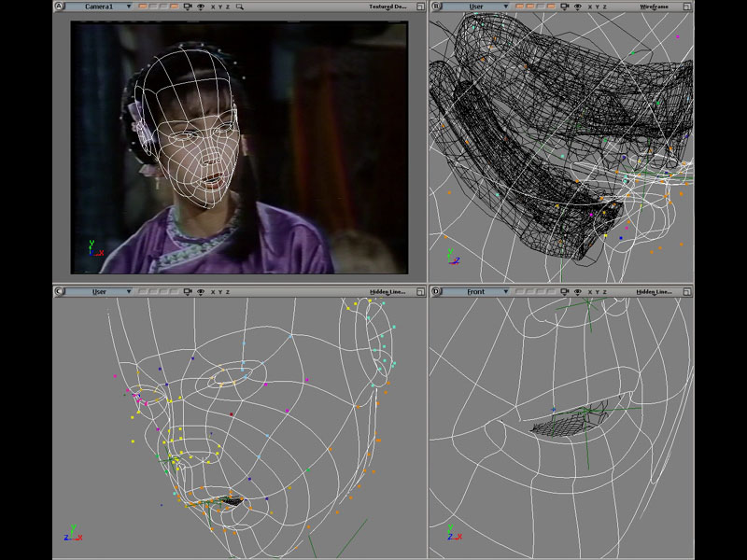Screen dimensions: 747x560
Task: Click the video image in Camera1 viewport
Action: tap(240, 147)
